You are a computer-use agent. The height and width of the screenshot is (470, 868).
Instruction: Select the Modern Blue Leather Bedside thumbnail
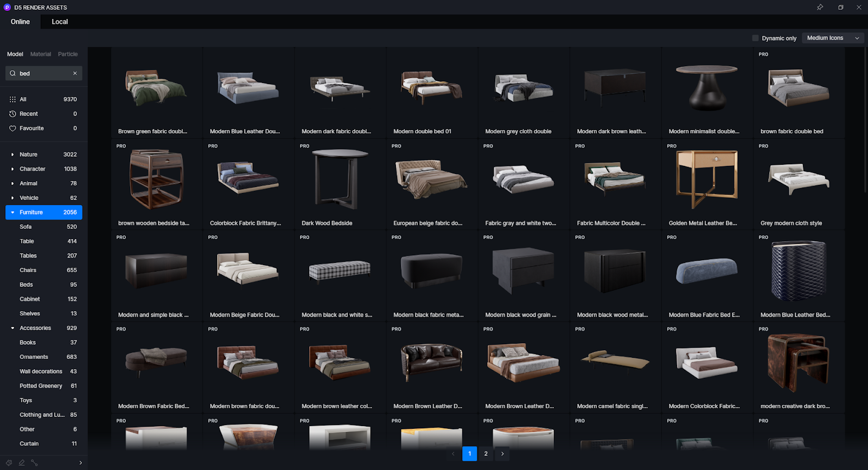(x=799, y=271)
